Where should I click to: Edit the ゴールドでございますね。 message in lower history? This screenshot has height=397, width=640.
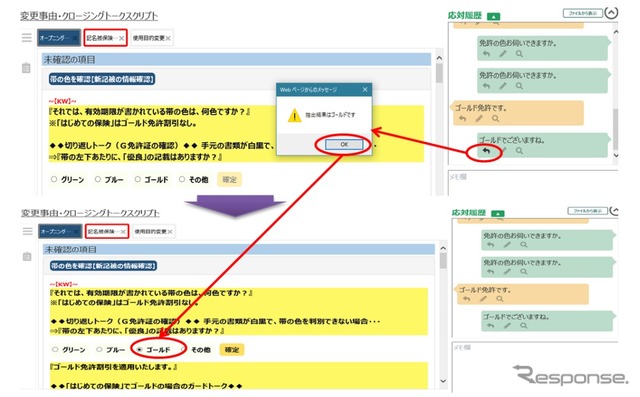(x=507, y=325)
